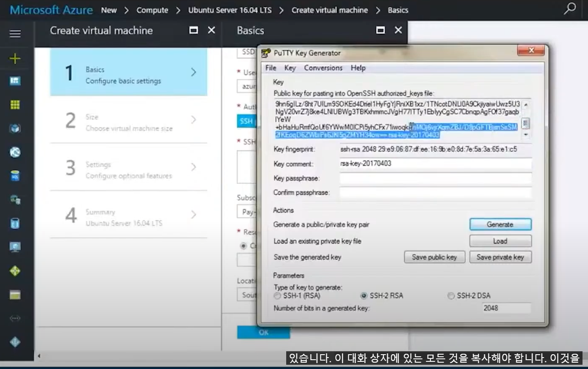
Task: Open PuTTYgen File menu
Action: tap(271, 68)
